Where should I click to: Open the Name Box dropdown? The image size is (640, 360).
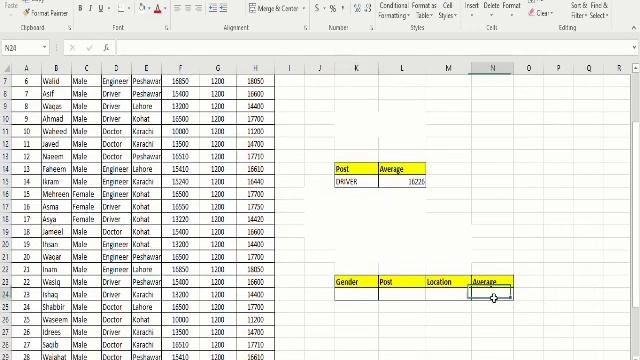[44, 48]
